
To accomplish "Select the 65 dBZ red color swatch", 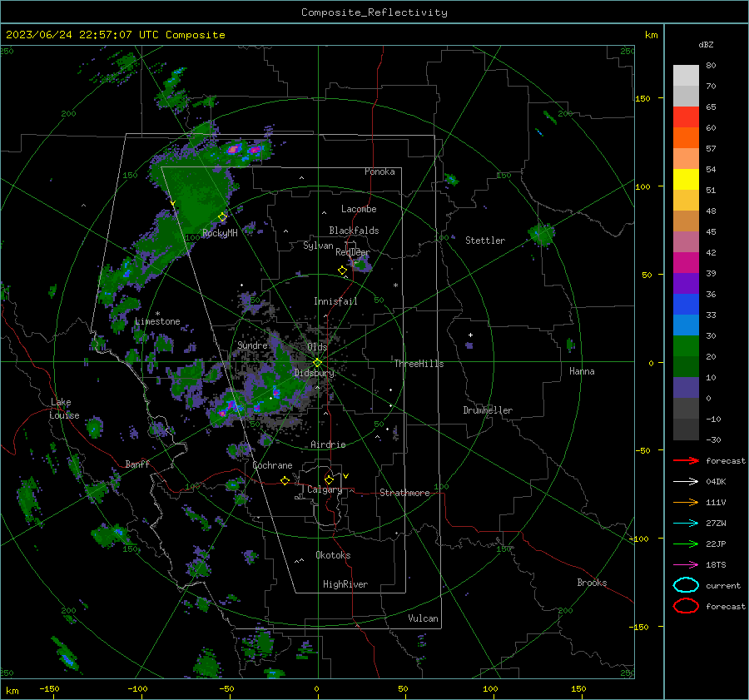I will (686, 117).
